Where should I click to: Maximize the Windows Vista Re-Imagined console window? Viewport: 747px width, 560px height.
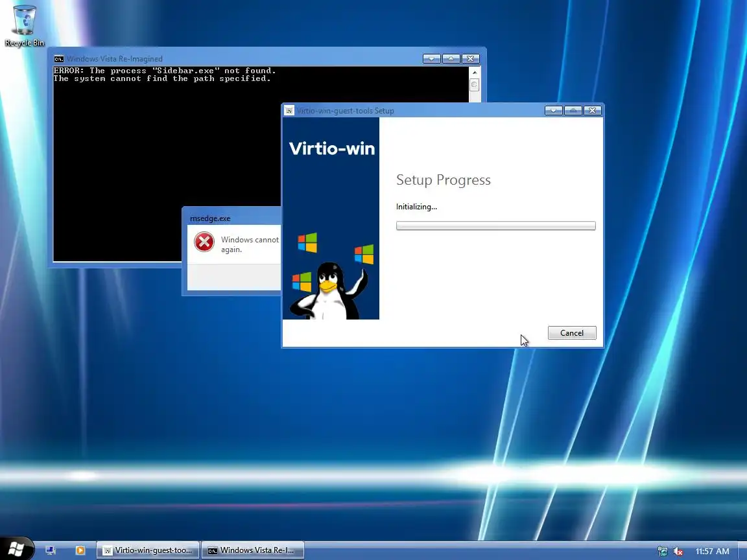point(451,58)
